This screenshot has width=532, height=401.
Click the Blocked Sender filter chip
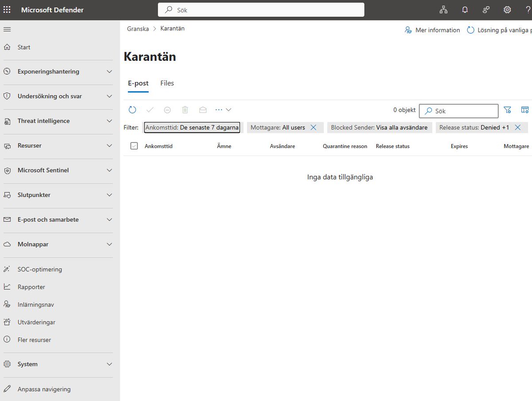click(379, 128)
